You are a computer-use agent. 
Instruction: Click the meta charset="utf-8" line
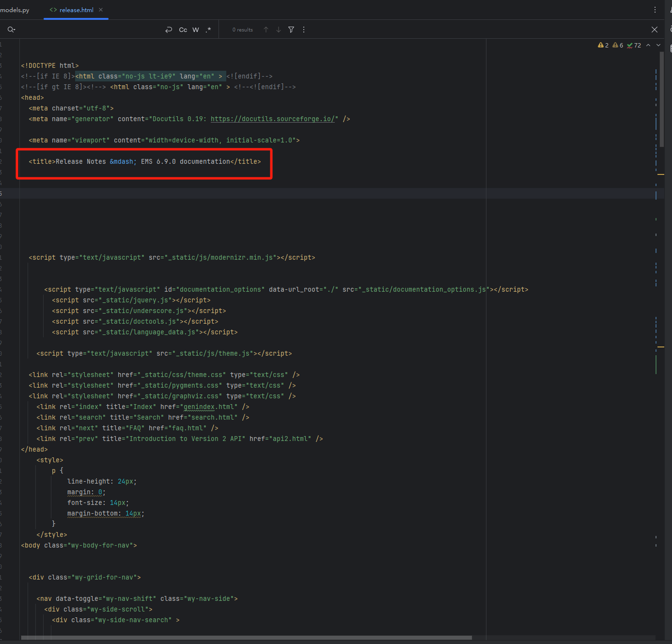click(71, 108)
